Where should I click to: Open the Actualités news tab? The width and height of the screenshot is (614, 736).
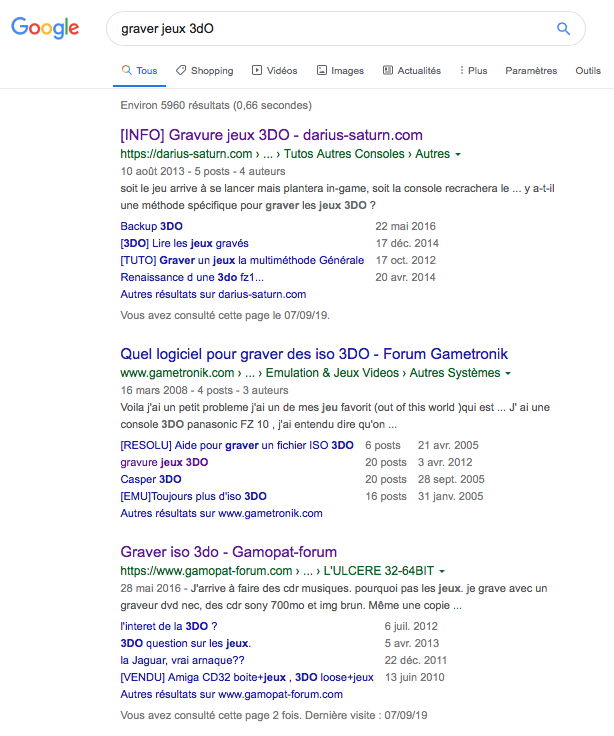pyautogui.click(x=411, y=71)
